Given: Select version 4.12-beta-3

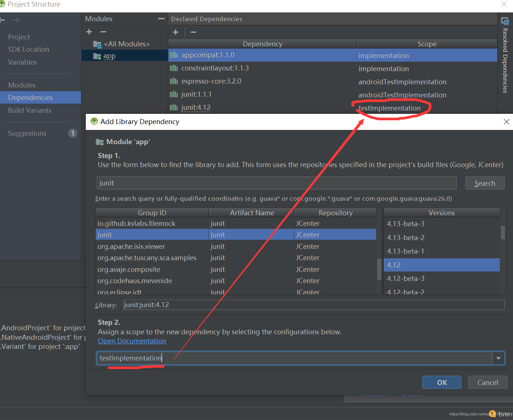Looking at the screenshot, I should point(442,278).
